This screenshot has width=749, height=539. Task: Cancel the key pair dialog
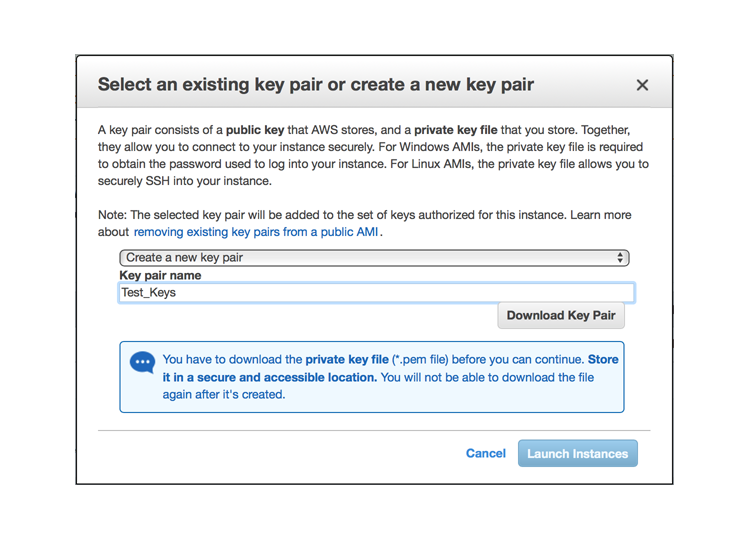coord(485,453)
